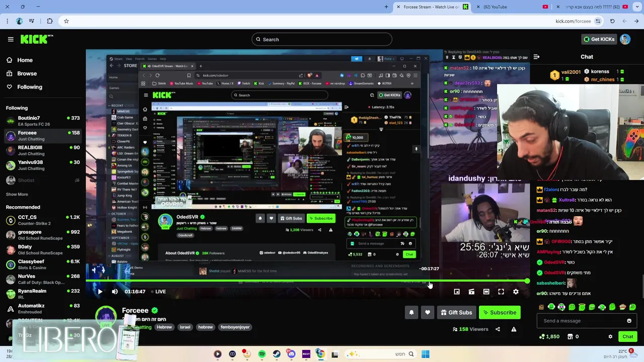Viewport: 644px width, 362px height.
Task: Open Steam from the taskbar
Action: pos(277,354)
